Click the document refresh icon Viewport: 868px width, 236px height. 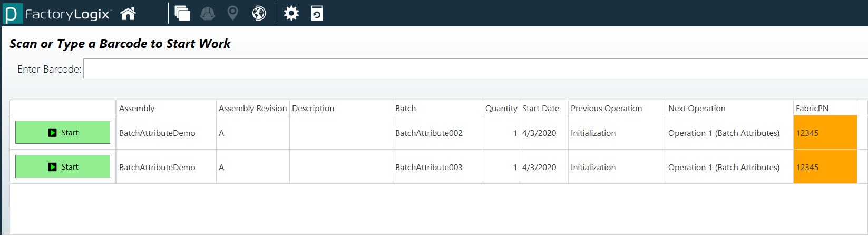pos(317,13)
